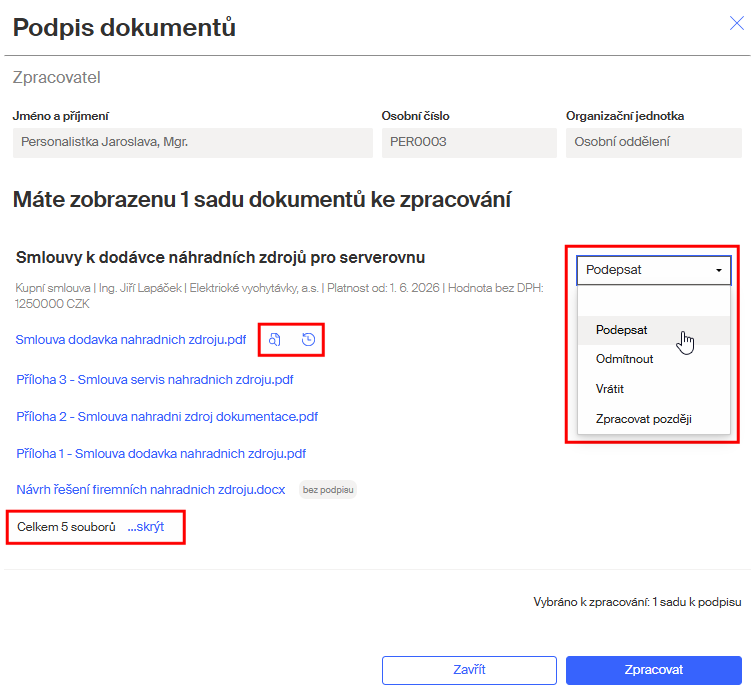
Task: Open Příloha 3 servis contract PDF
Action: point(155,380)
